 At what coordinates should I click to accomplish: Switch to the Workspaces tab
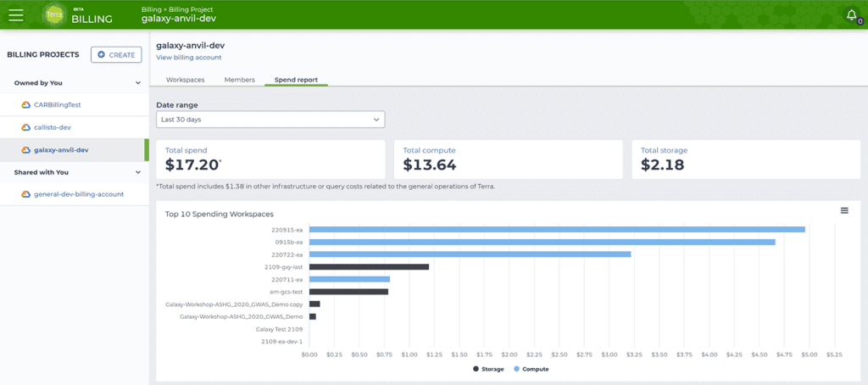[x=186, y=80]
